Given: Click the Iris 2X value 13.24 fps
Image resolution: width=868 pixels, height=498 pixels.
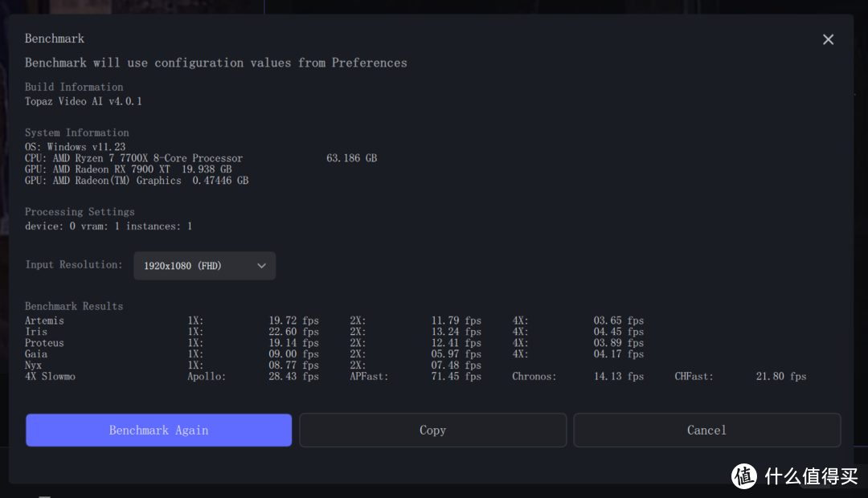Looking at the screenshot, I should 457,332.
